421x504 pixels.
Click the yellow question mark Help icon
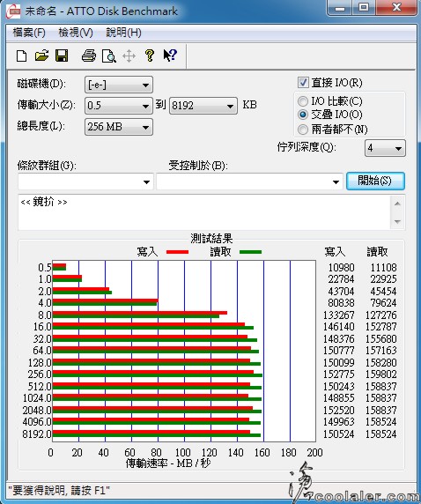coord(150,56)
